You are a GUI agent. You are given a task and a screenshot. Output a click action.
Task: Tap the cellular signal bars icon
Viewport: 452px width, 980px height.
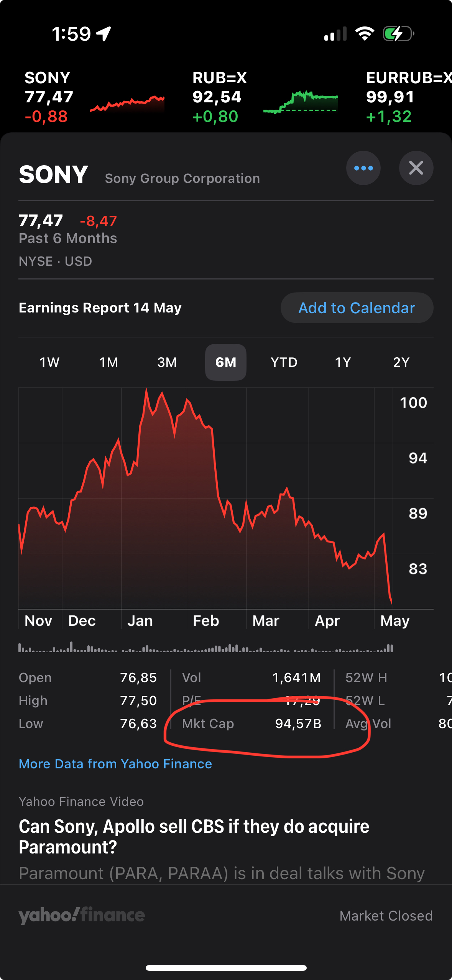point(335,34)
